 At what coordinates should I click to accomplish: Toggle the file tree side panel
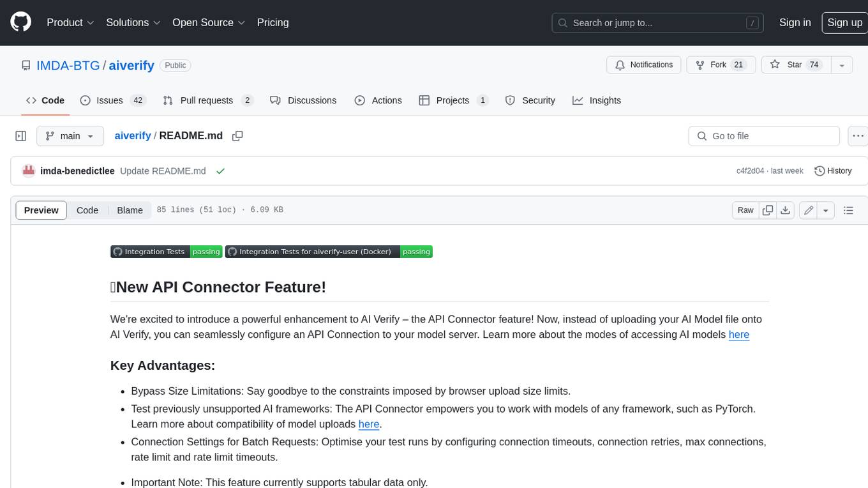click(21, 136)
